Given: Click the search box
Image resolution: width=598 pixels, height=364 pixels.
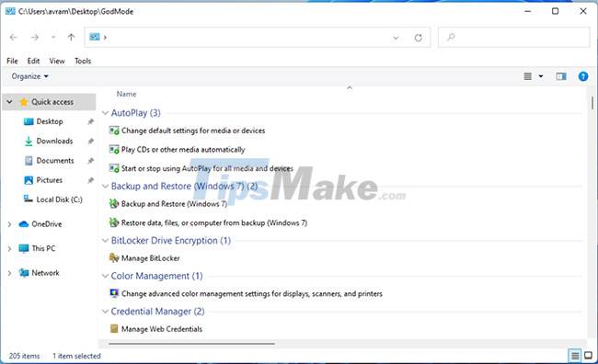Looking at the screenshot, I should 513,38.
